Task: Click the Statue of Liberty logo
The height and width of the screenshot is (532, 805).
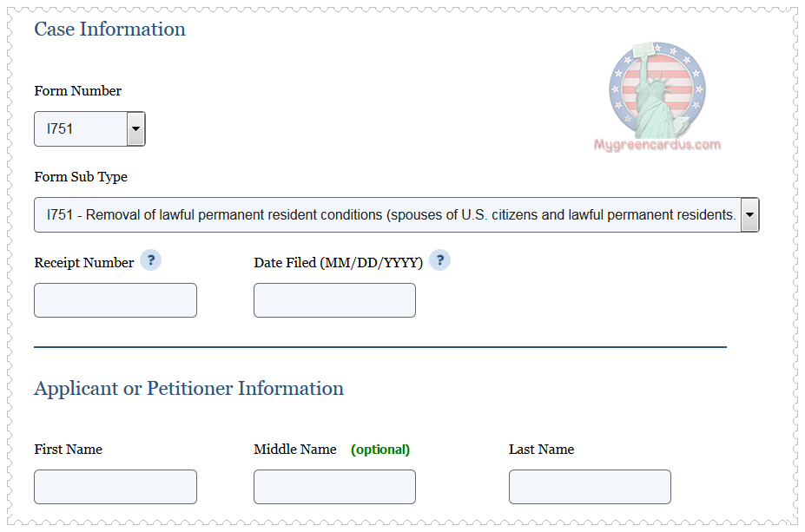Action: tap(657, 90)
